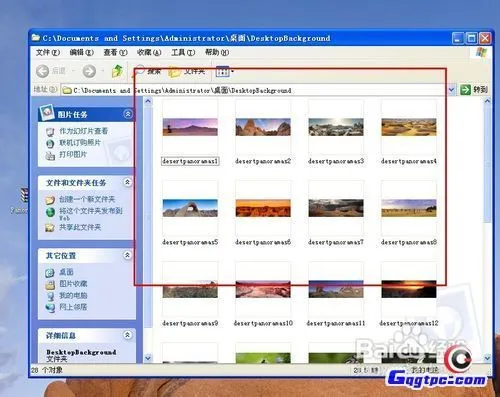Click the globe icon beside 联机订购照片

click(x=50, y=144)
